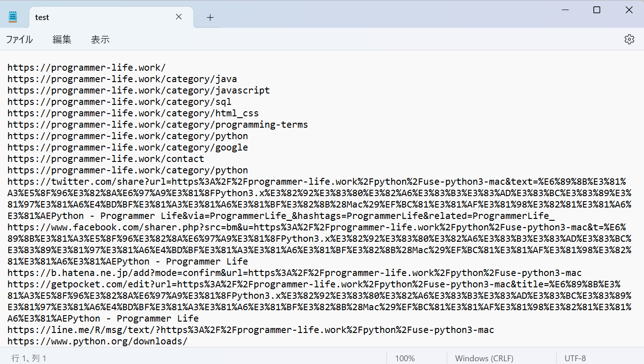Click the URL line ending in "category/java"

122,79
